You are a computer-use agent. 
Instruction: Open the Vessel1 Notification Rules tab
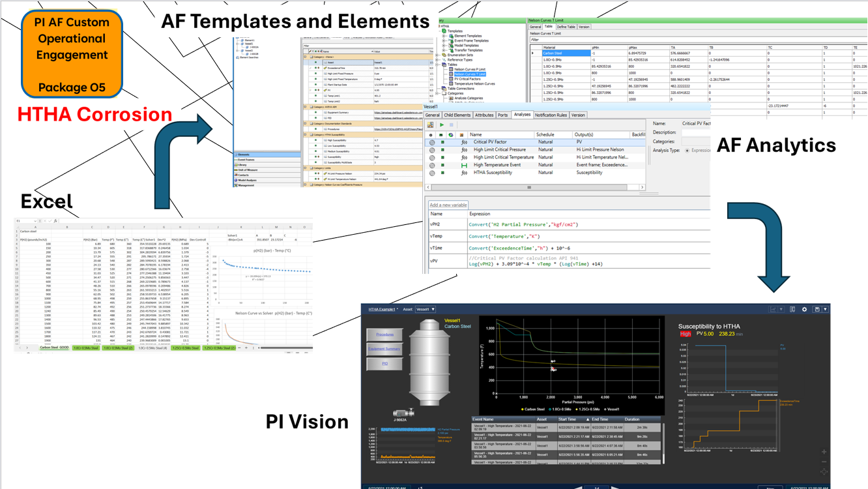pyautogui.click(x=551, y=115)
